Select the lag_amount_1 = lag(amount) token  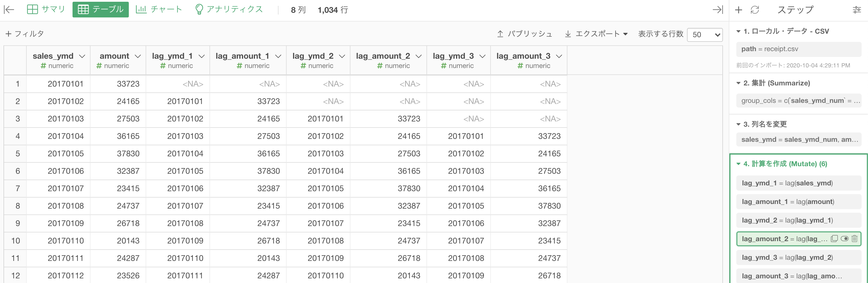click(x=798, y=201)
